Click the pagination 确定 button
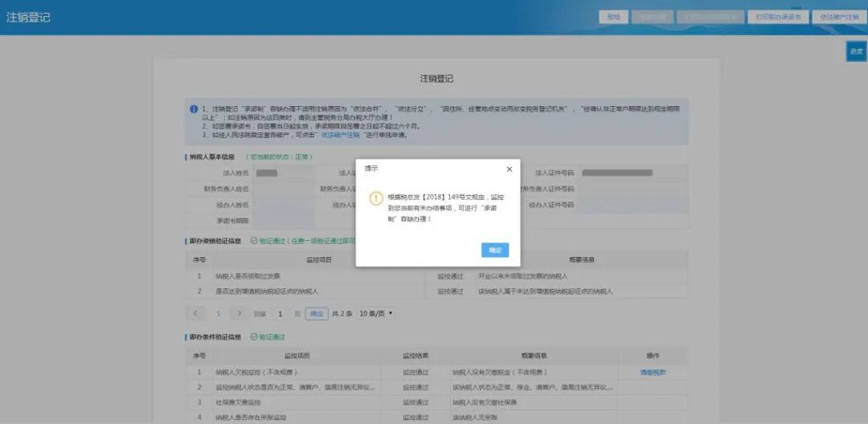Screen dimensions: 868x424 pos(317,313)
